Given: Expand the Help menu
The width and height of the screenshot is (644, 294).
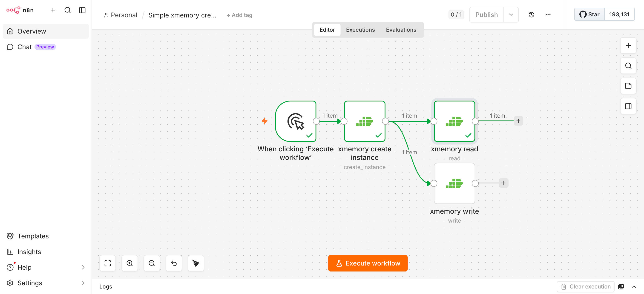Looking at the screenshot, I should click(46, 267).
